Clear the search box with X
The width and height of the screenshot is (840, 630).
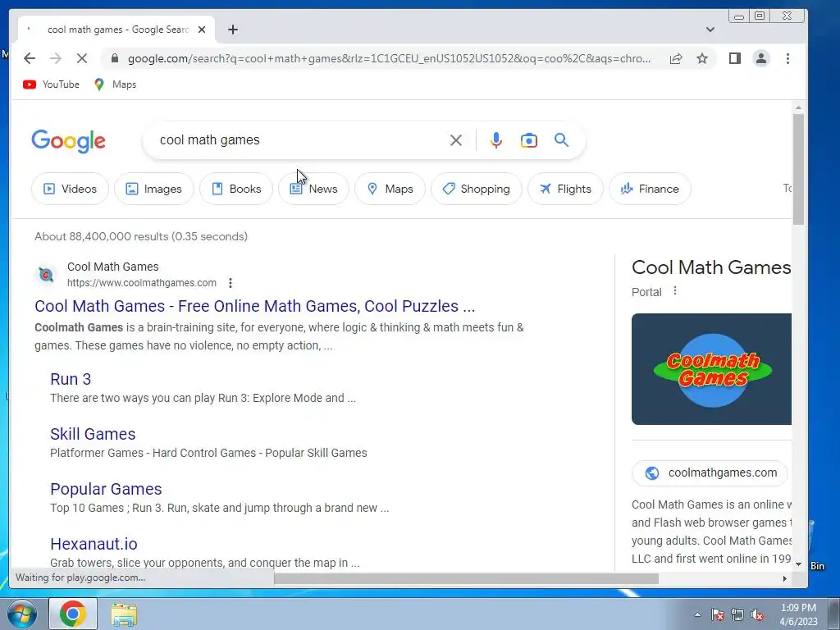coord(456,140)
